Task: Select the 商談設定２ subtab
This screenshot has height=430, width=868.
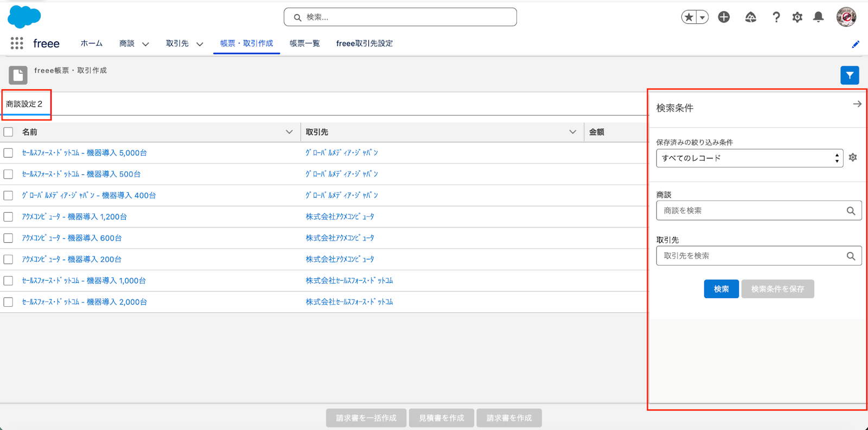Action: 24,104
